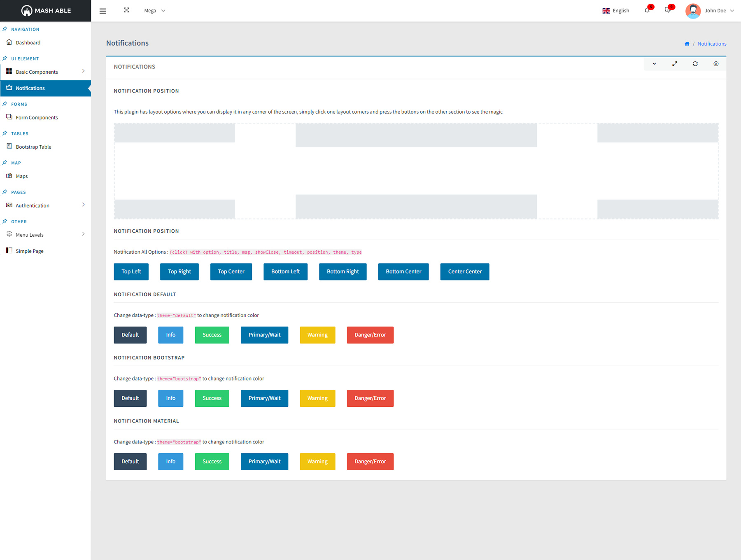Collapse the Notifications card with chevron
This screenshot has height=560, width=741.
[654, 64]
